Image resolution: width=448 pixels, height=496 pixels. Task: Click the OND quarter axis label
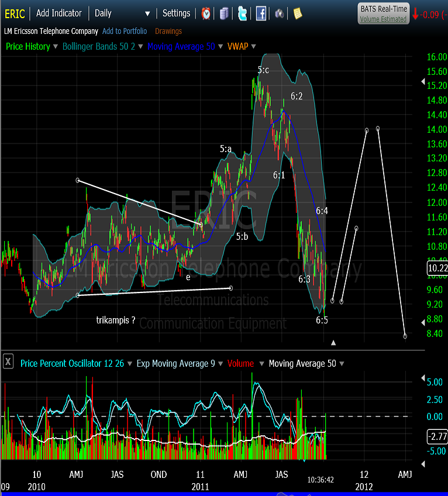(158, 474)
